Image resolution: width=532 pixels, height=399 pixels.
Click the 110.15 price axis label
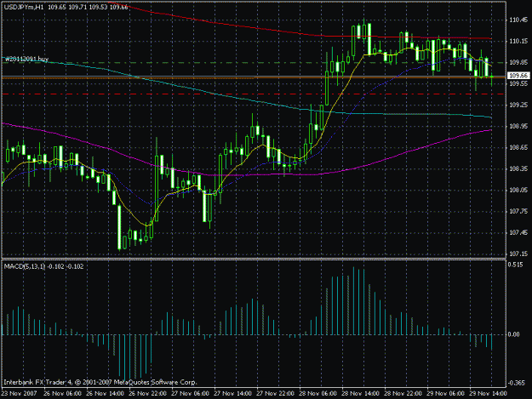tap(518, 42)
